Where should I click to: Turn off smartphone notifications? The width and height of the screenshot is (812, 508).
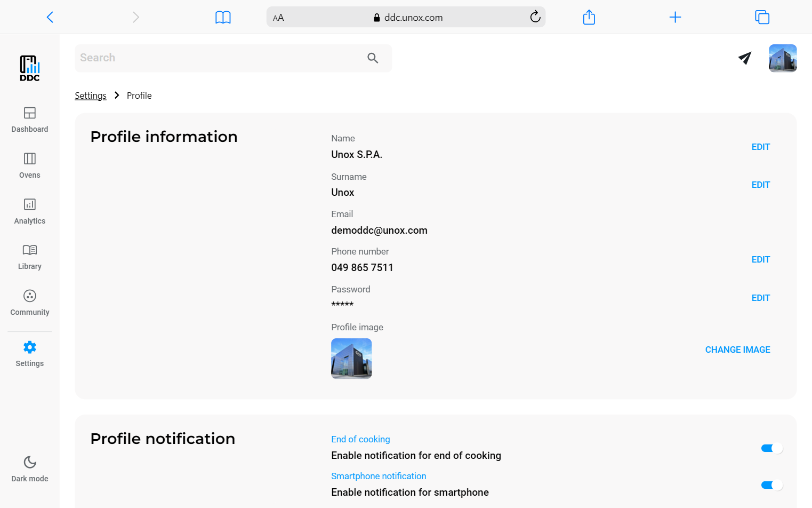[771, 485]
